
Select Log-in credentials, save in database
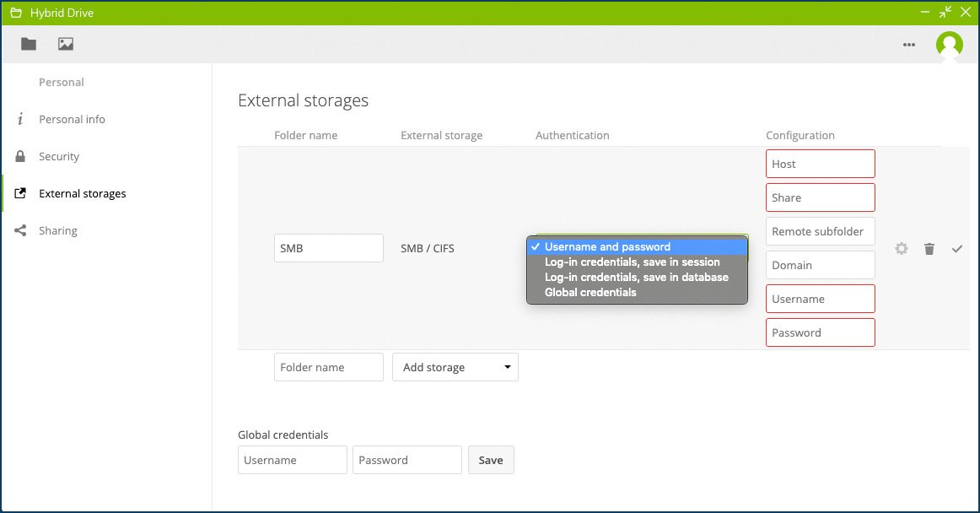click(636, 277)
